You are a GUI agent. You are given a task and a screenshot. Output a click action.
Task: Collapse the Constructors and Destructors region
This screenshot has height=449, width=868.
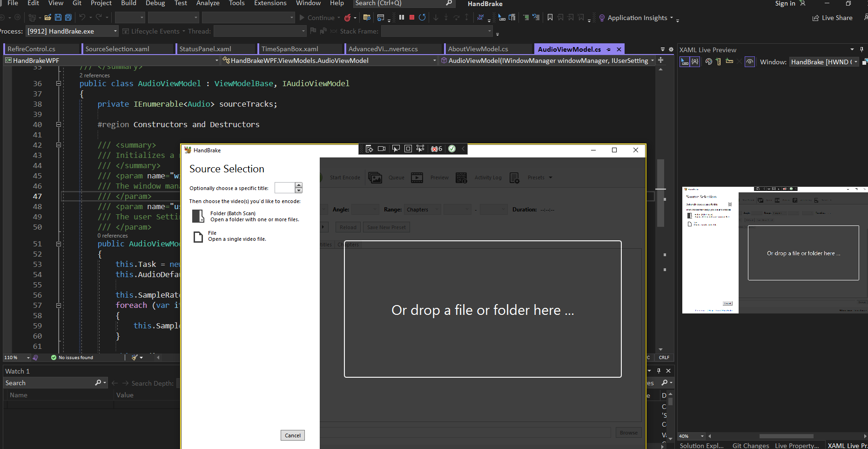click(59, 125)
